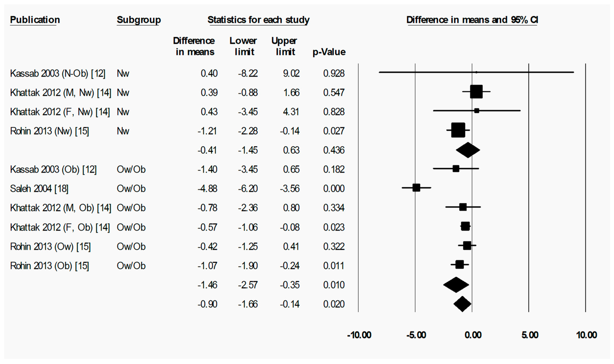Click the -10.00 axis tick label
The height and width of the screenshot is (364, 614).
[x=359, y=335]
